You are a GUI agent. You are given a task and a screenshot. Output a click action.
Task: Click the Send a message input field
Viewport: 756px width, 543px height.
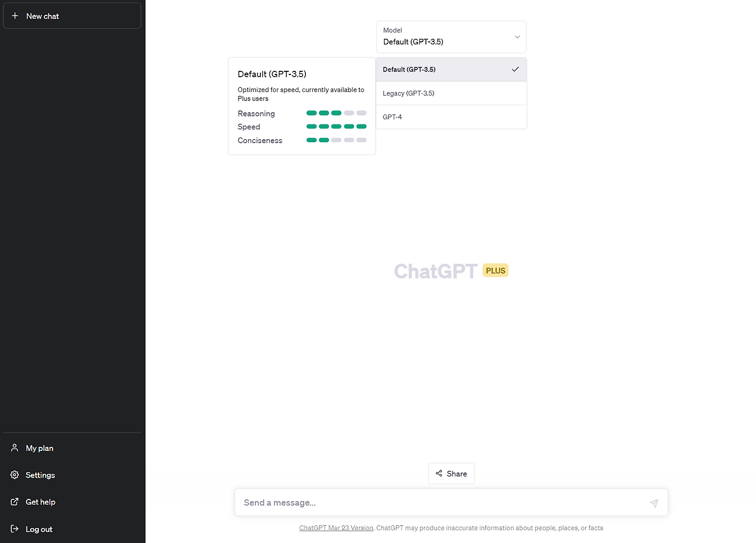pyautogui.click(x=413, y=502)
